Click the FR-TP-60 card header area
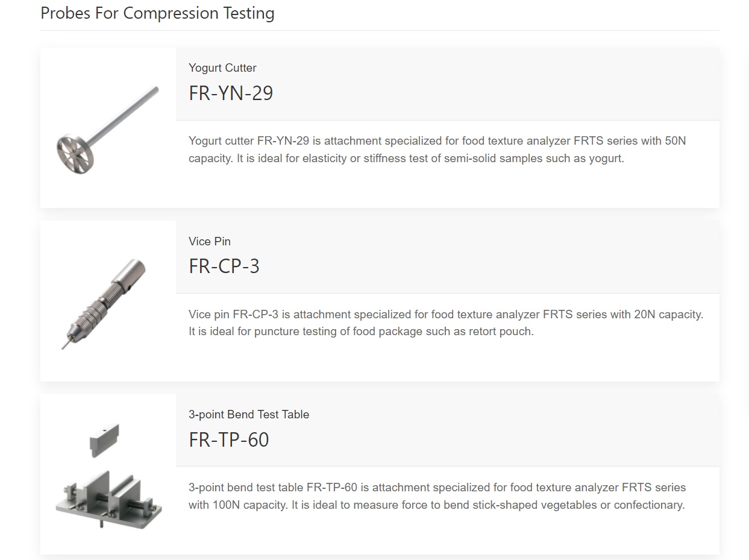This screenshot has width=749, height=560. tap(448, 430)
